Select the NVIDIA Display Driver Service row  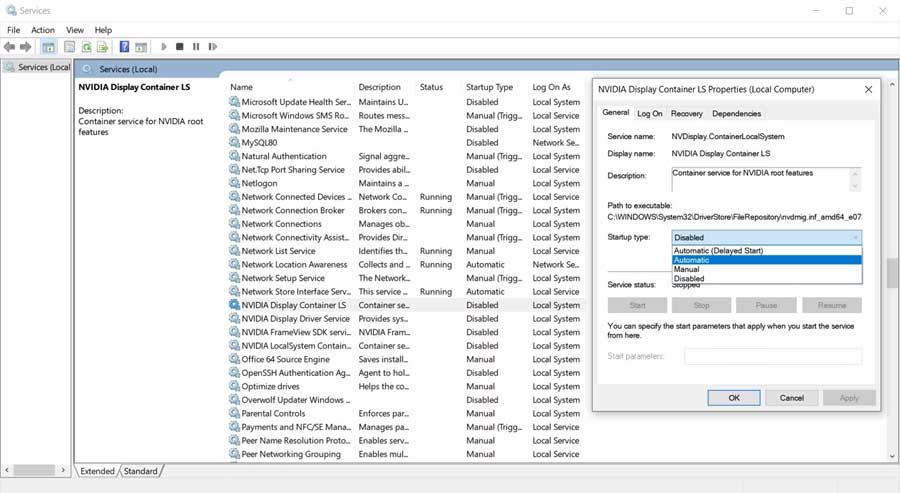[x=295, y=319]
